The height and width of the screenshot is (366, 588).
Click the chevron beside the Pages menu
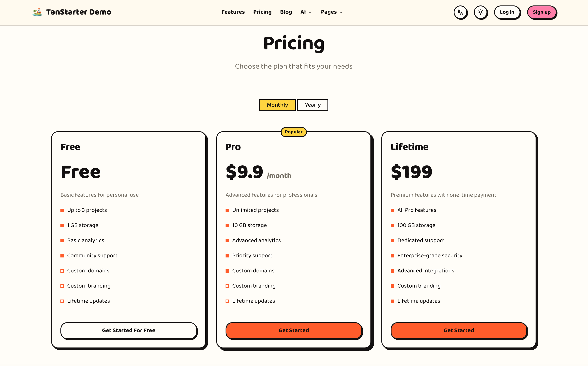[341, 13]
